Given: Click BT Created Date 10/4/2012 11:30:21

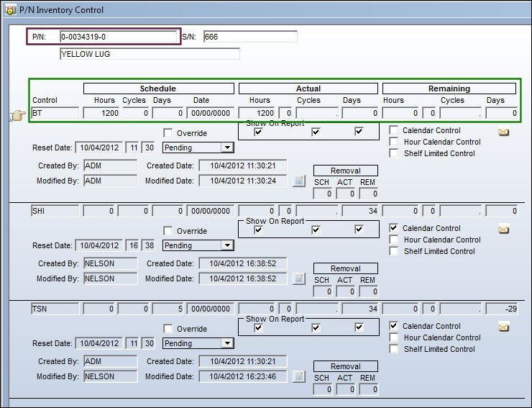Looking at the screenshot, I should click(242, 166).
